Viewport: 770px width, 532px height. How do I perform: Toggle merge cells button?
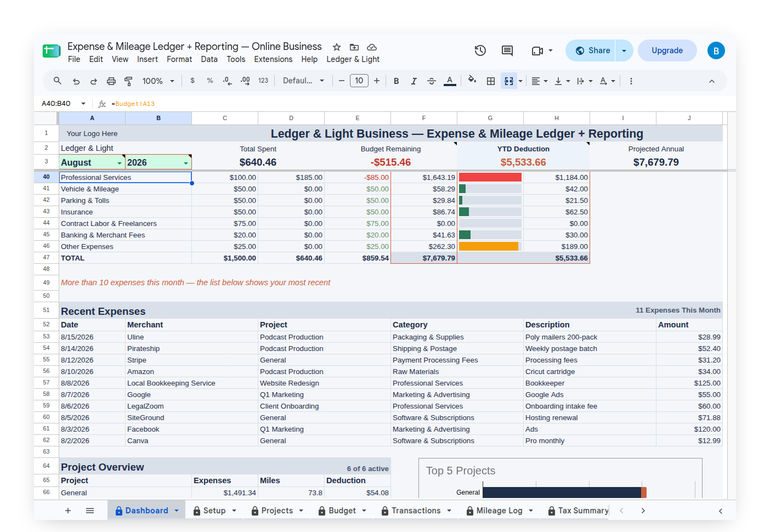click(x=509, y=81)
